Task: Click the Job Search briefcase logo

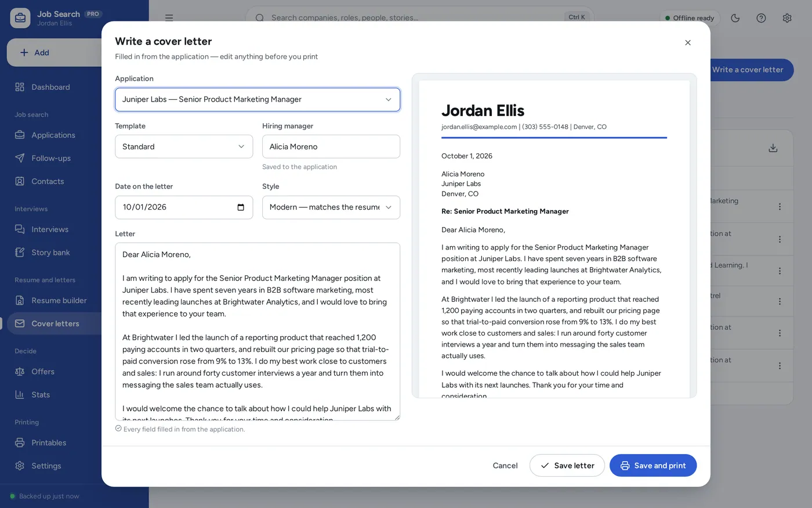Action: click(20, 18)
